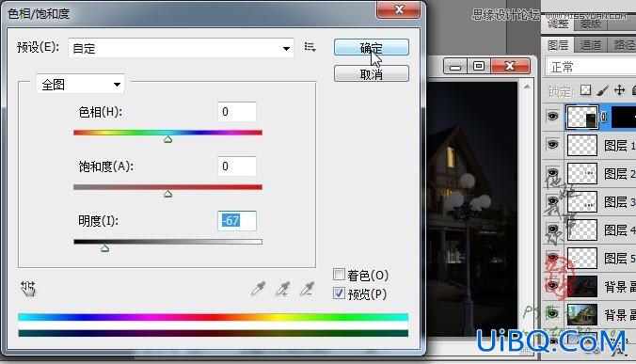Switch to the 图层 layers tab
The height and width of the screenshot is (364, 636).
558,44
